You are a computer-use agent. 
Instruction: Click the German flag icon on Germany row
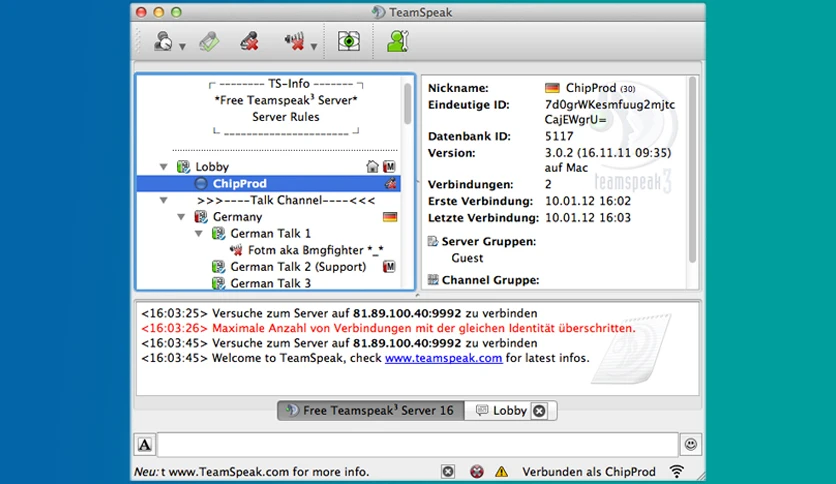coord(390,217)
